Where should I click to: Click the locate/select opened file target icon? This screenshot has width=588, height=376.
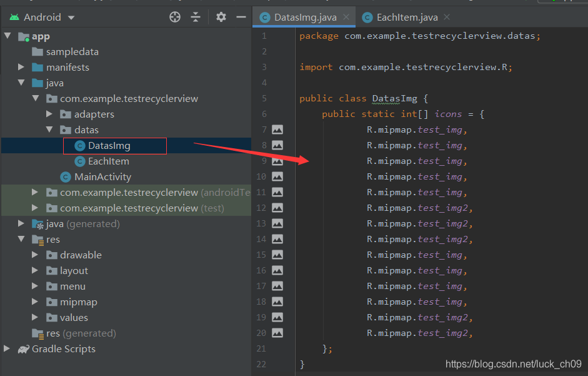point(175,17)
